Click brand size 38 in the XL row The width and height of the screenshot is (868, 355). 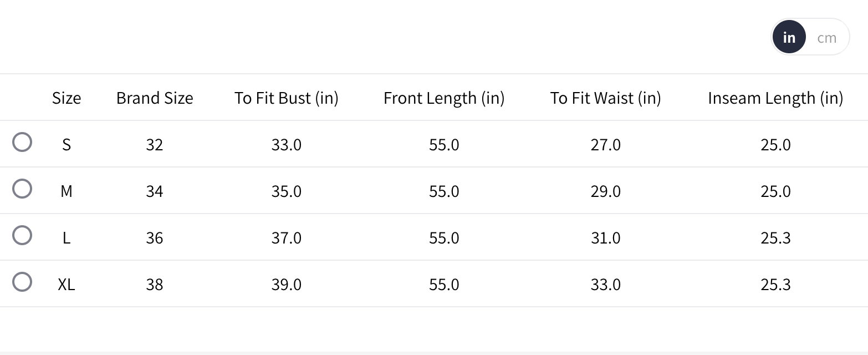[155, 285]
